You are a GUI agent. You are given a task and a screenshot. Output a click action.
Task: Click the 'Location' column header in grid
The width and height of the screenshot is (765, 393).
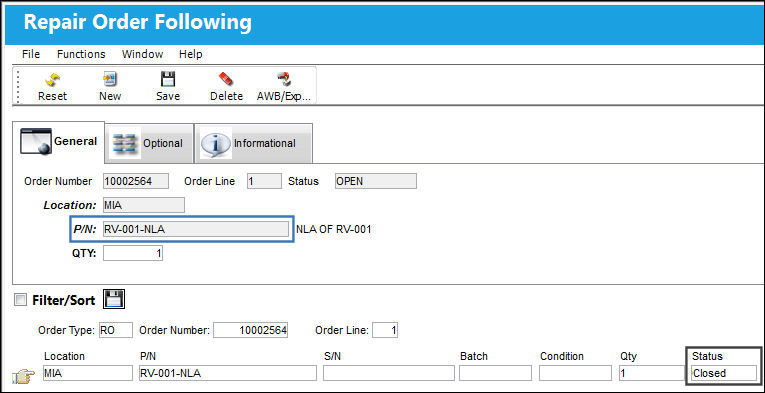pos(64,356)
